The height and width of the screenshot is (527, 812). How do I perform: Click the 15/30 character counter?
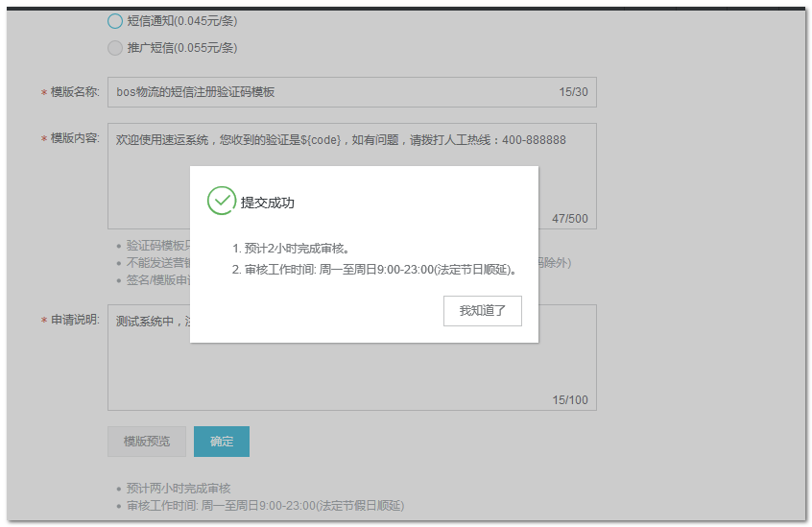tap(573, 92)
